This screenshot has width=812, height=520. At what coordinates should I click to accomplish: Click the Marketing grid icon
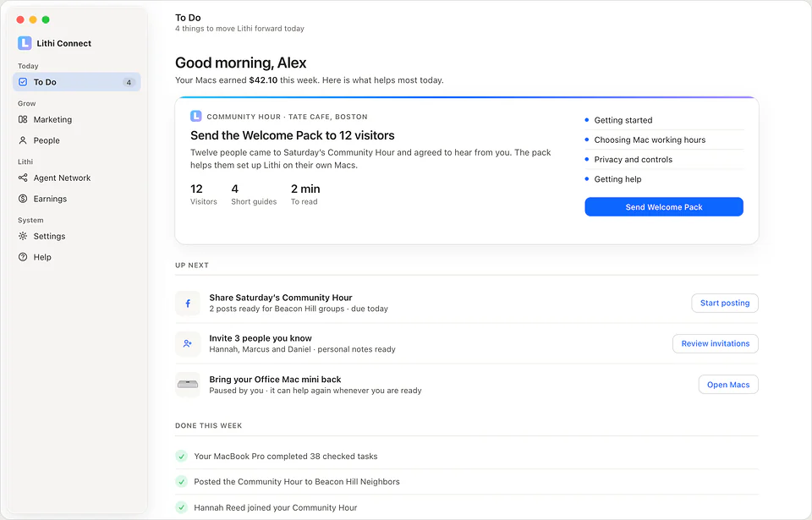[x=23, y=119]
